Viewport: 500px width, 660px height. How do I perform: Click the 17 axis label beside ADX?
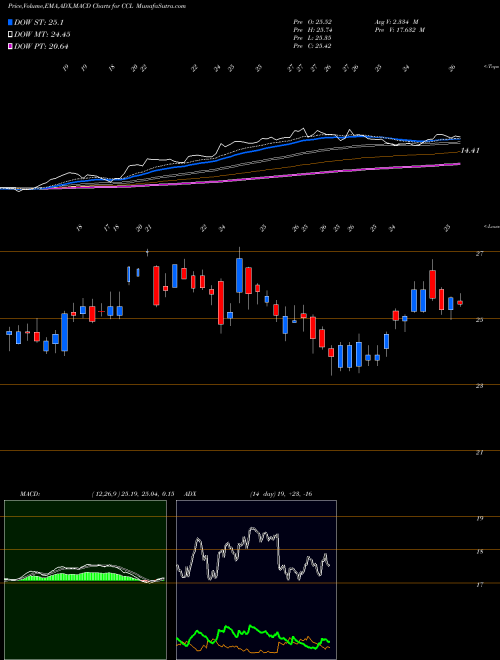[x=479, y=585]
